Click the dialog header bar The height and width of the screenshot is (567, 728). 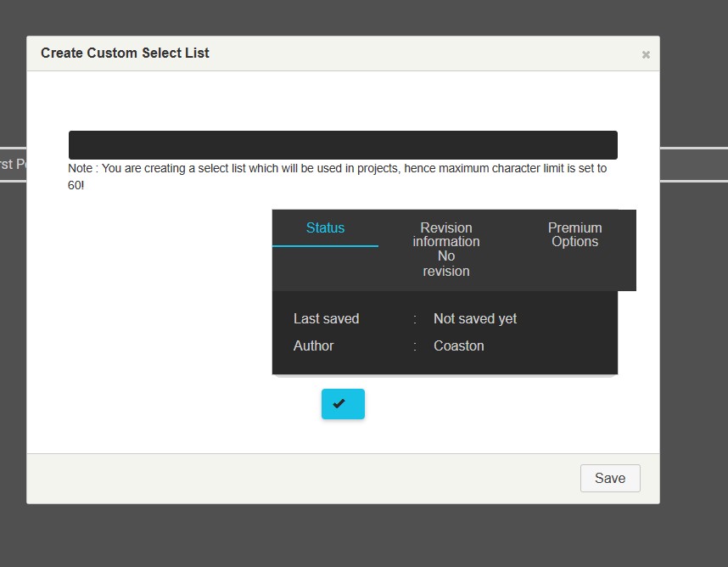tap(343, 53)
